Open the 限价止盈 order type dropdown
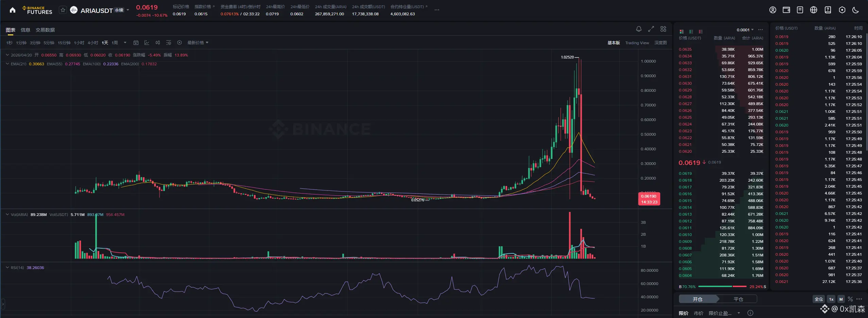868x318 pixels. click(x=725, y=313)
